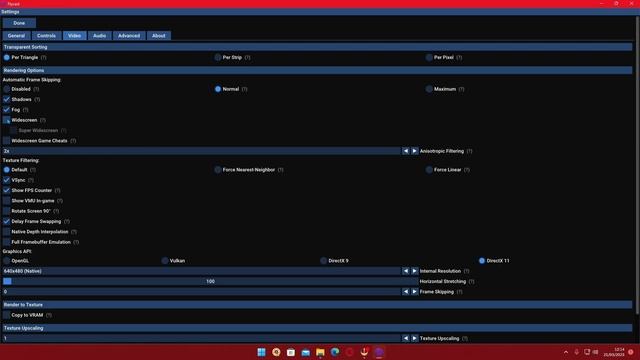
Task: Raise Internal Resolution with right arrow
Action: pyautogui.click(x=415, y=271)
